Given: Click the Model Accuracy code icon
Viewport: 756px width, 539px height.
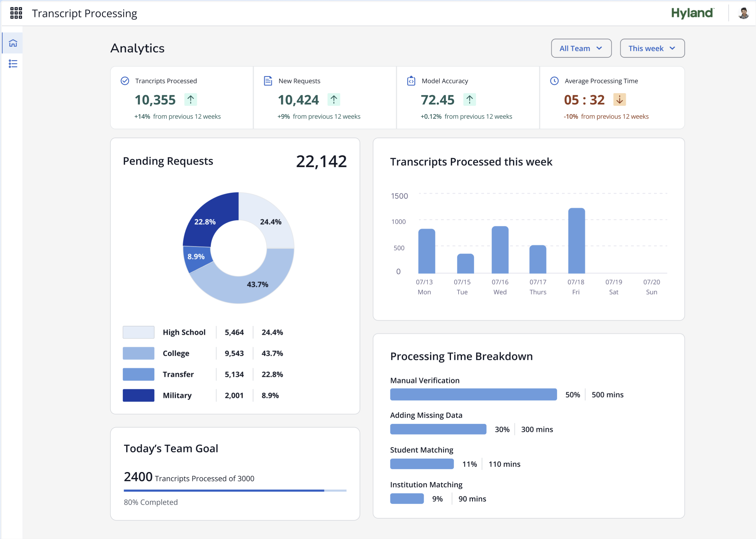Looking at the screenshot, I should 411,81.
